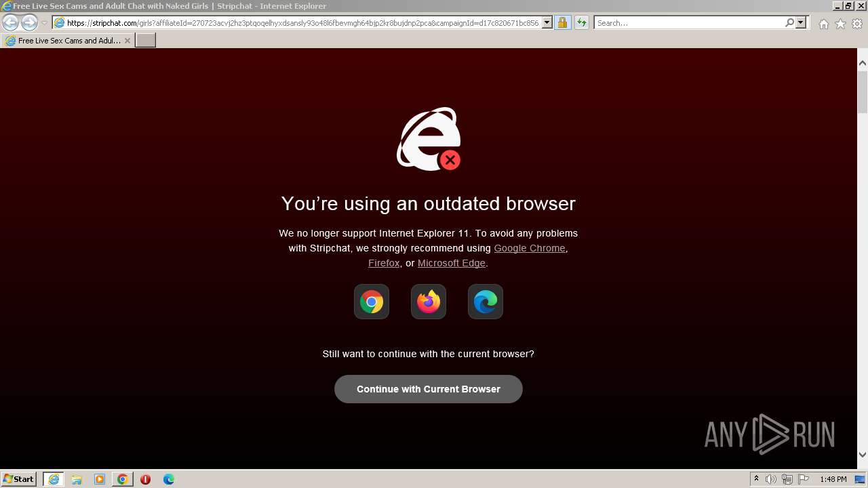Open the Home page icon

tap(823, 24)
